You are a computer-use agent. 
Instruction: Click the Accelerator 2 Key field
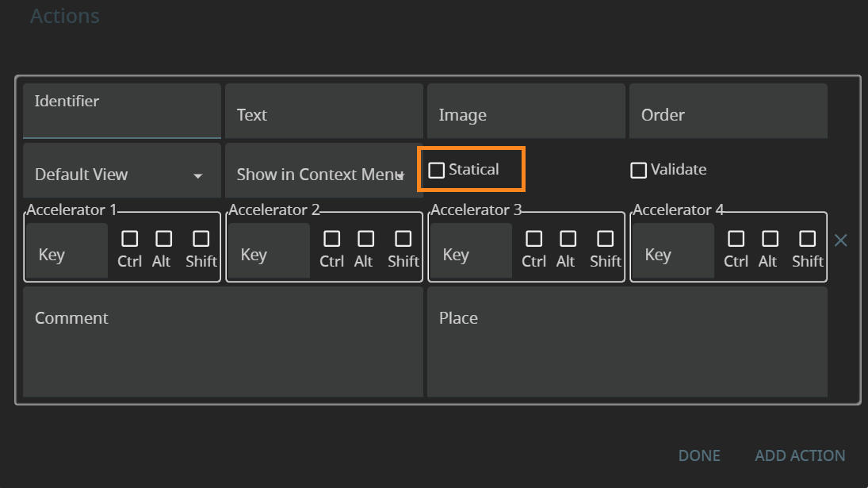268,254
